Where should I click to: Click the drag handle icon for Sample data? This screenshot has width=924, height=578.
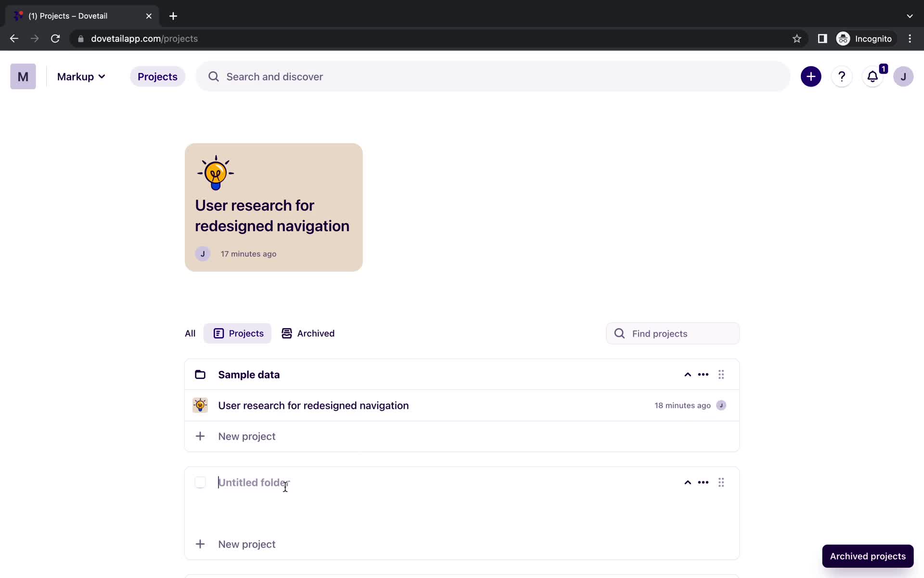point(721,374)
